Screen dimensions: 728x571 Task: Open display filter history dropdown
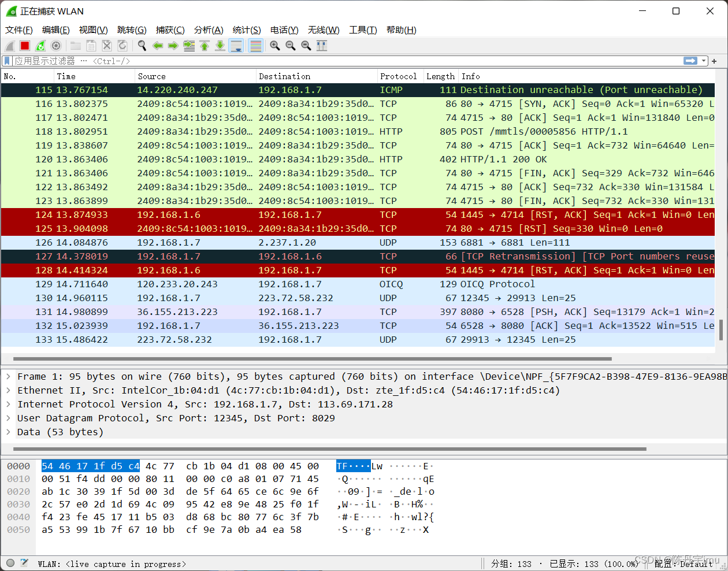click(x=704, y=61)
